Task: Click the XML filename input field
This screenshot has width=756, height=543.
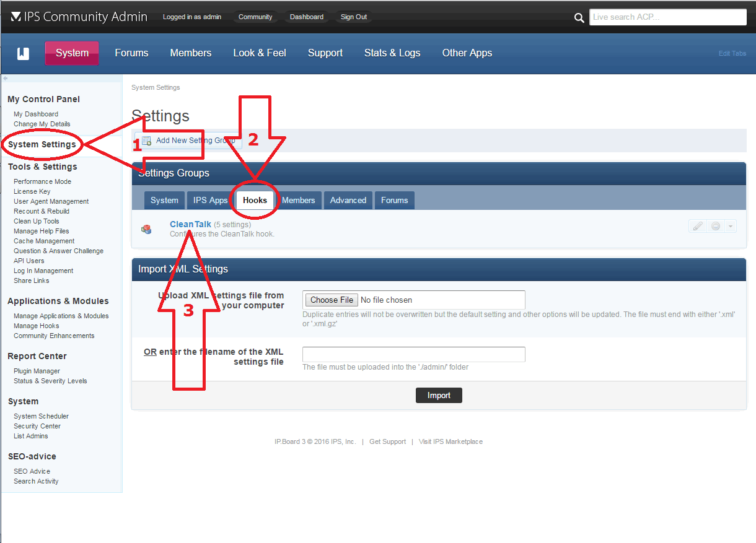Action: click(413, 354)
